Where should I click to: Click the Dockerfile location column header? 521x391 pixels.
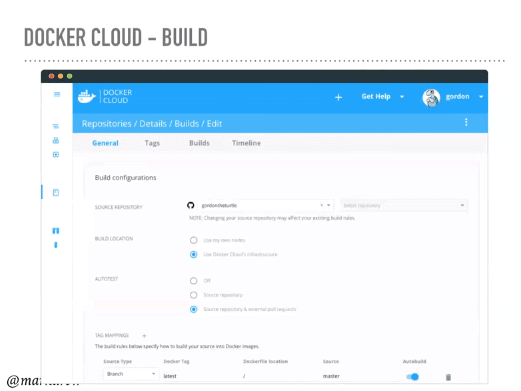tap(265, 362)
